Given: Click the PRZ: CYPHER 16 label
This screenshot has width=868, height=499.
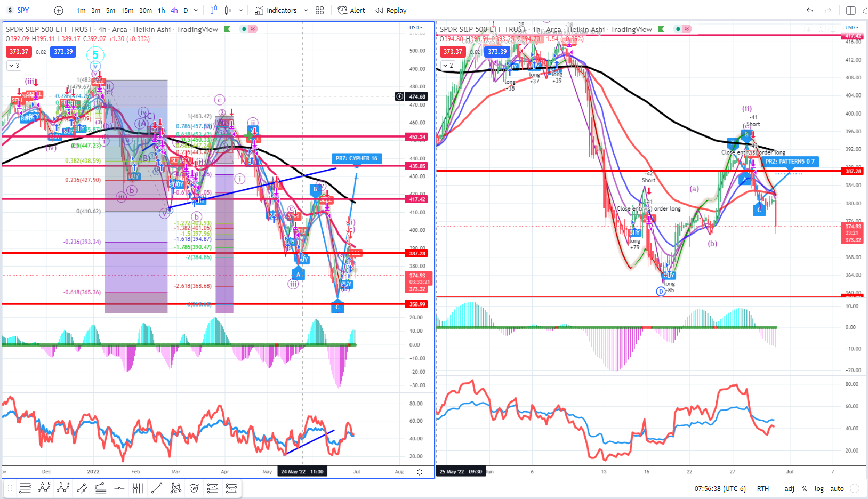Looking at the screenshot, I should pyautogui.click(x=356, y=158).
